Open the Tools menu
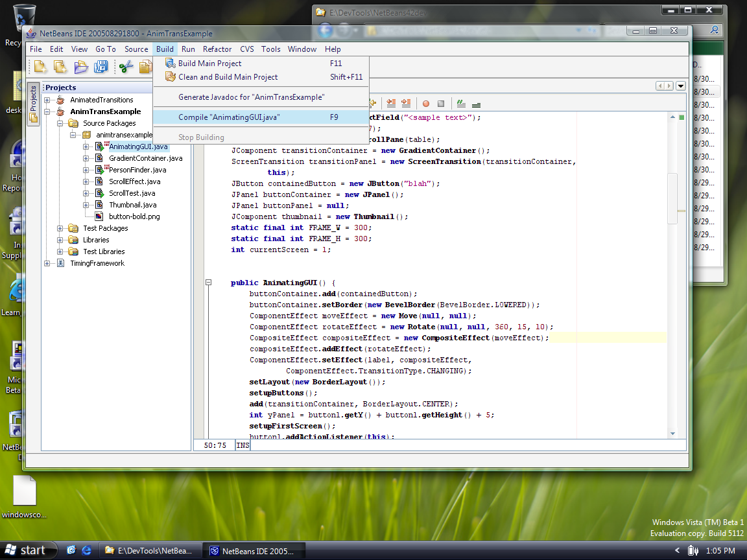Viewport: 747px width, 560px height. [x=270, y=49]
